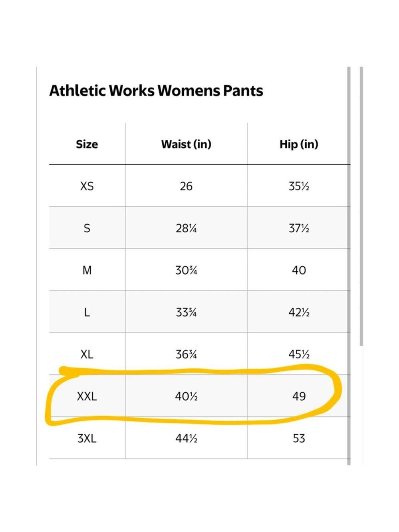Viewport: 399px width, 532px height.
Task: Select the Hip (in) column header
Action: 299,144
